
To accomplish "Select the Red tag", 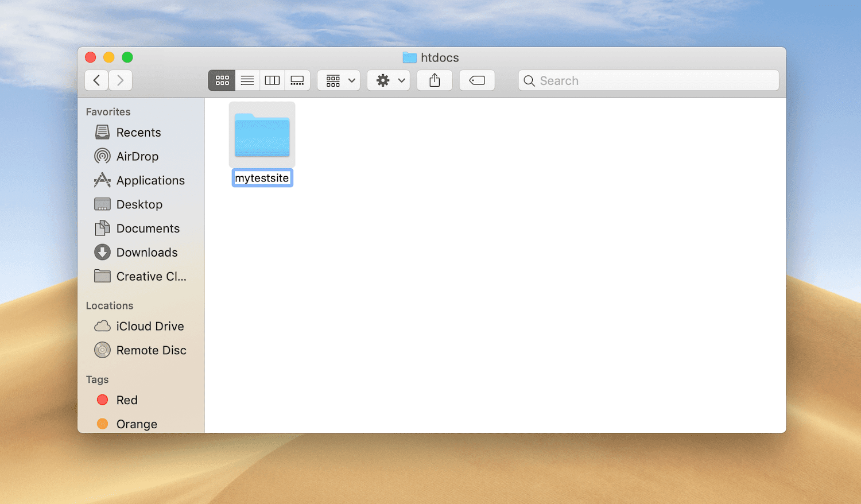I will 127,400.
